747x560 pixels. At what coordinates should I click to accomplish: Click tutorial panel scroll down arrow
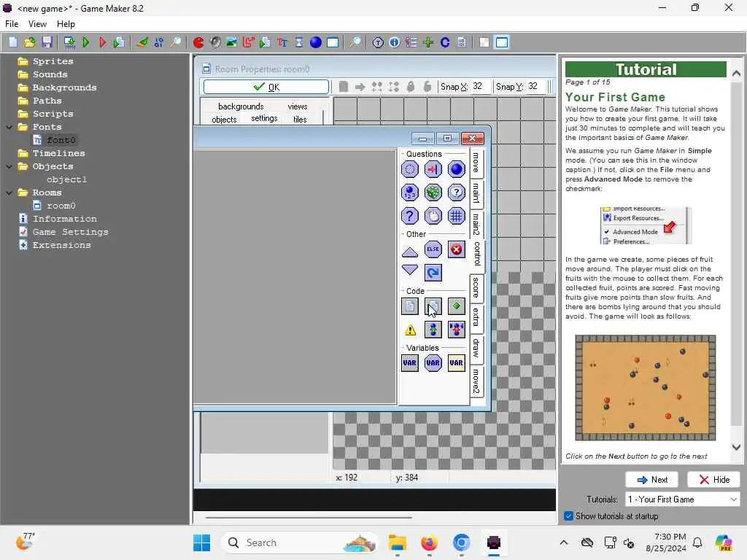coord(736,447)
